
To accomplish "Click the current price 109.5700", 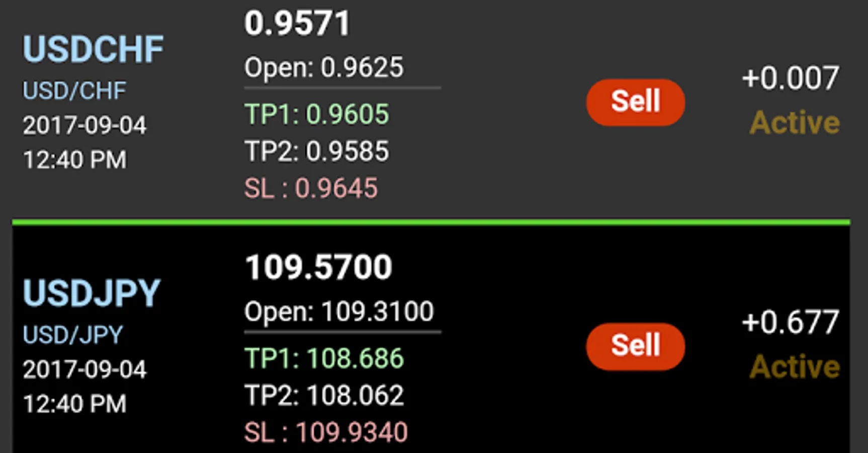I will pos(318,267).
